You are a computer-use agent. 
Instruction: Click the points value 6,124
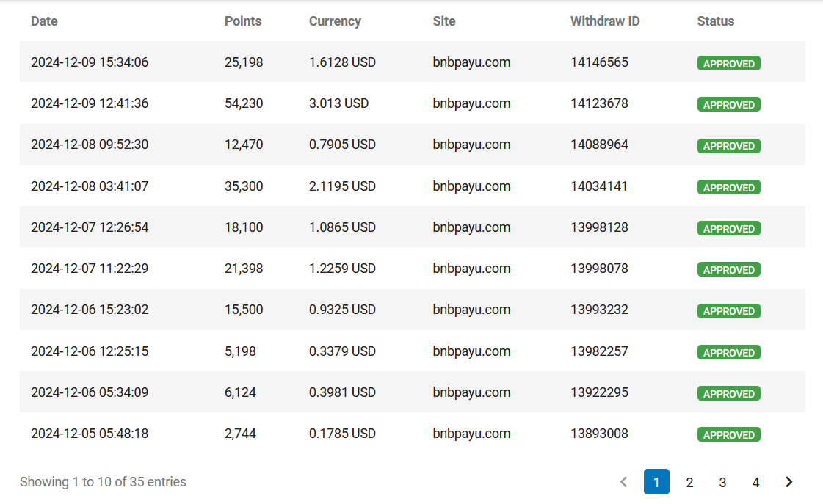(x=240, y=392)
